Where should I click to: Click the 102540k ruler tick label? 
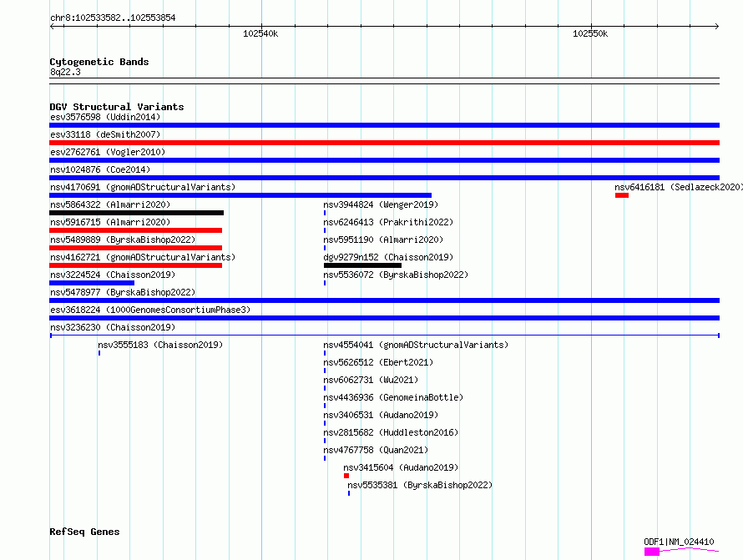coord(260,33)
